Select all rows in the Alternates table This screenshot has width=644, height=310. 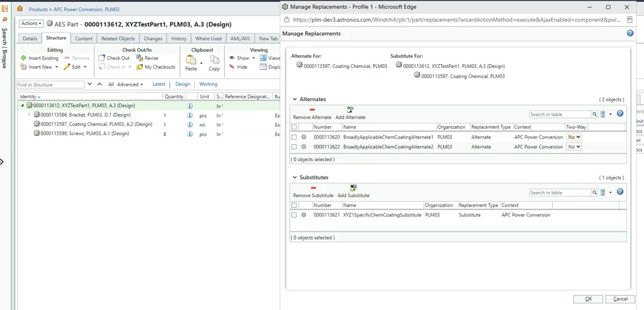[294, 127]
